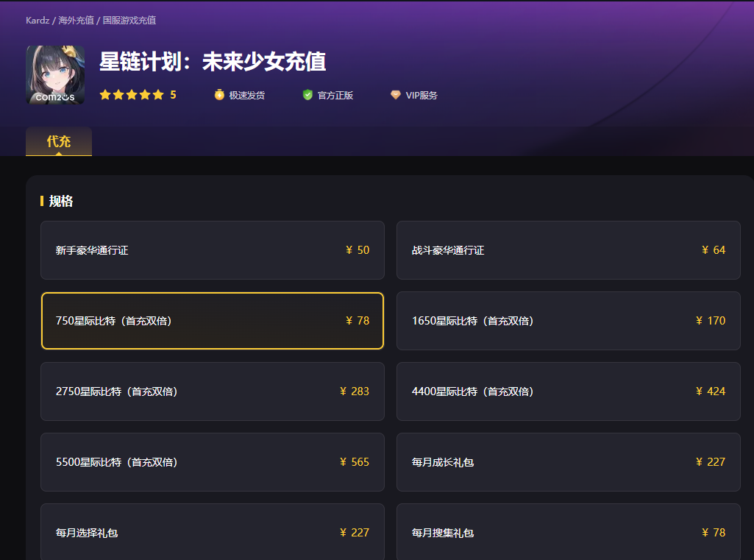The image size is (754, 560).
Task: Click the game cover thumbnail
Action: pyautogui.click(x=55, y=75)
